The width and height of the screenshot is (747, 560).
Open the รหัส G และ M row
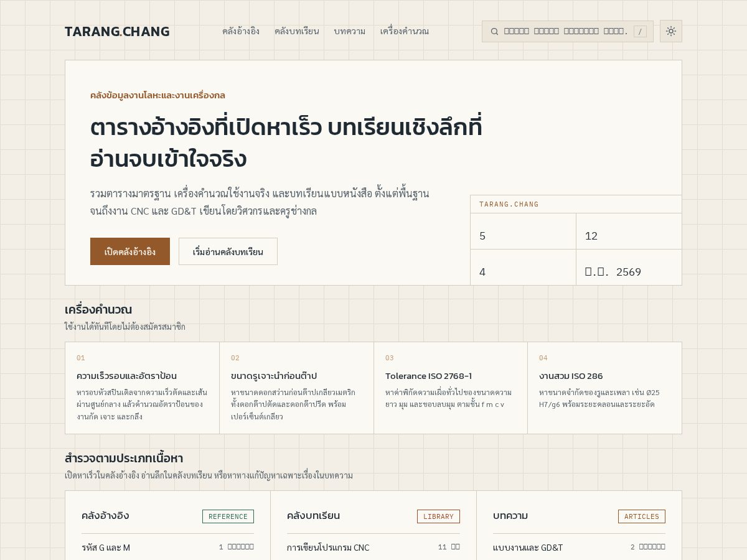[x=167, y=548]
